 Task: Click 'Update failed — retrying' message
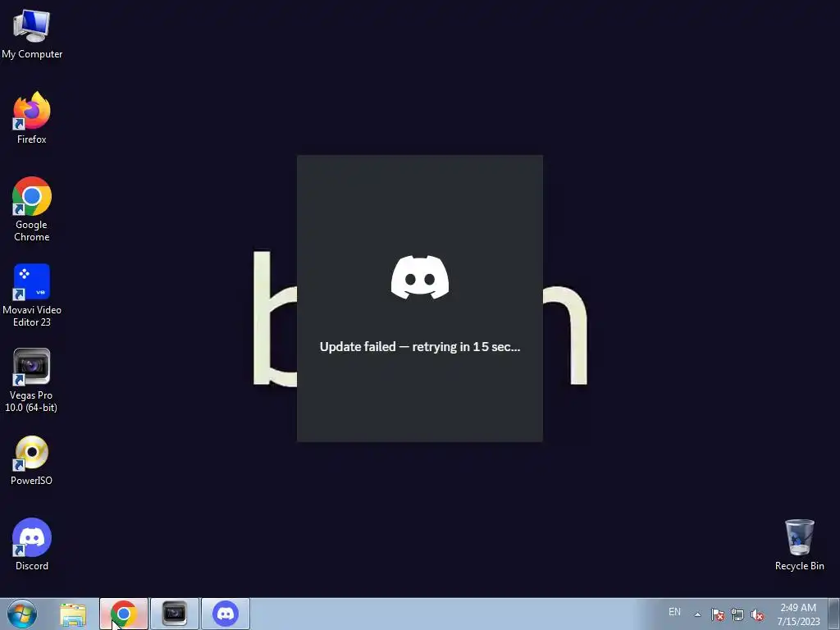[420, 347]
